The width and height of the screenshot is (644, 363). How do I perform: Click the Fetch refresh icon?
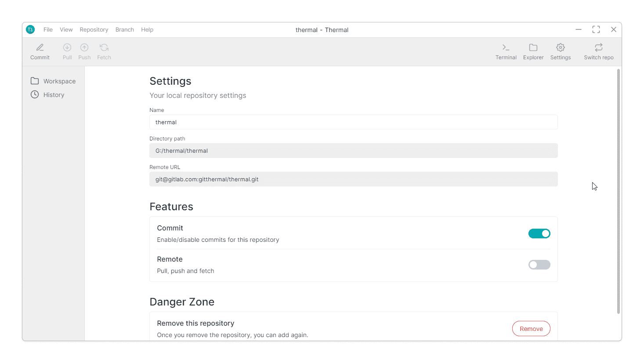(104, 47)
